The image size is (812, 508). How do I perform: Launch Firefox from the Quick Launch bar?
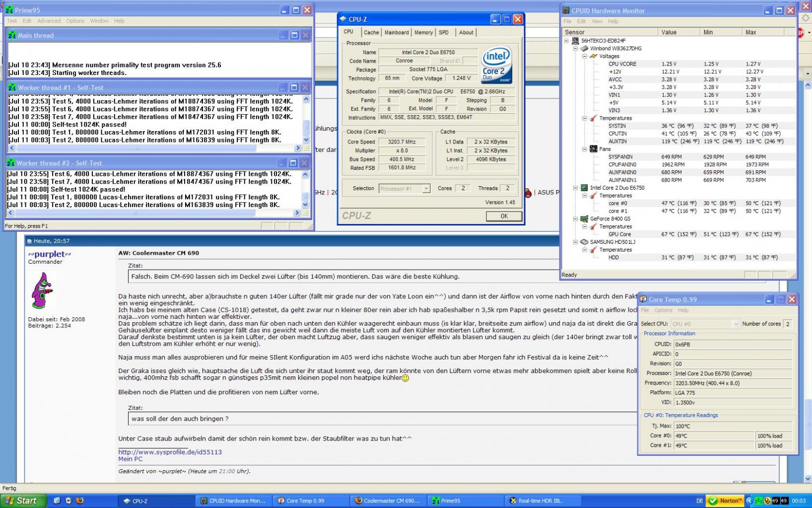[80, 501]
